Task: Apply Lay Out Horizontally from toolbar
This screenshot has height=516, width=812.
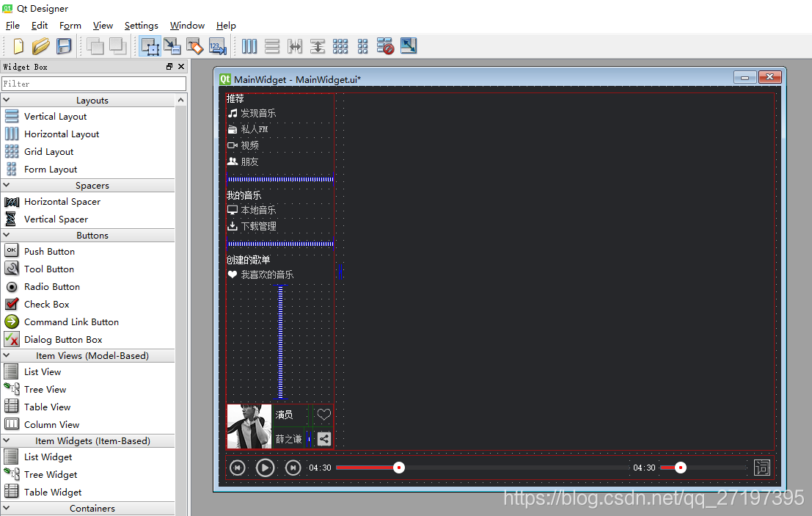Action: tap(249, 46)
